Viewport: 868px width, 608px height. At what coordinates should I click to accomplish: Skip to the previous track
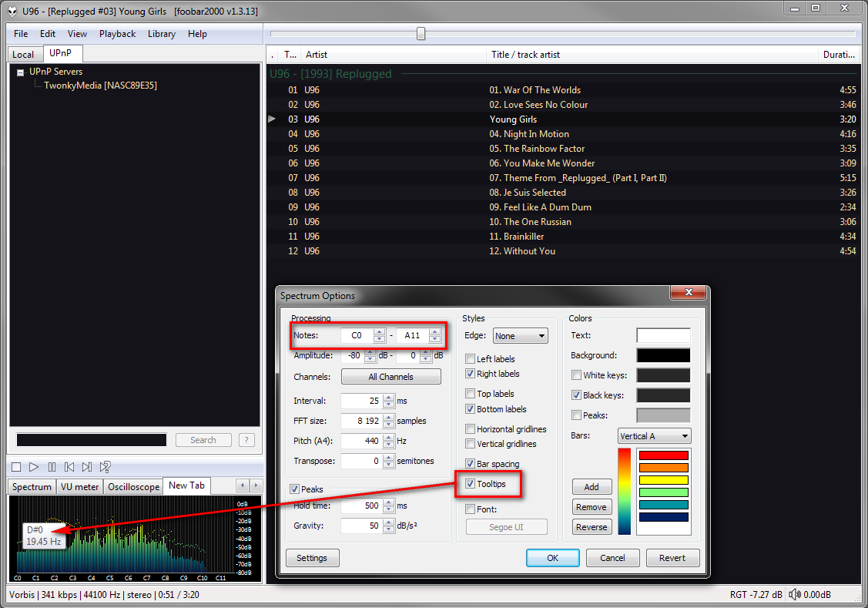pyautogui.click(x=69, y=467)
